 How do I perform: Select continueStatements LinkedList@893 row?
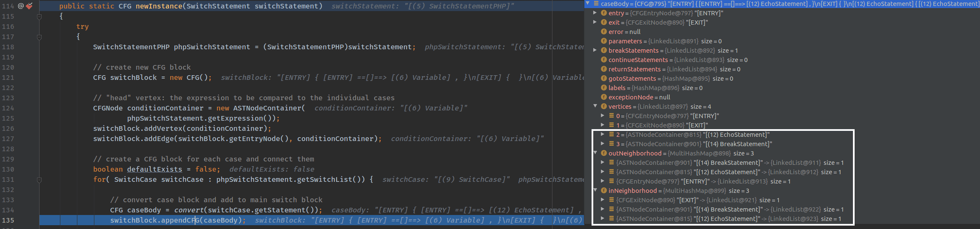[x=782, y=60]
